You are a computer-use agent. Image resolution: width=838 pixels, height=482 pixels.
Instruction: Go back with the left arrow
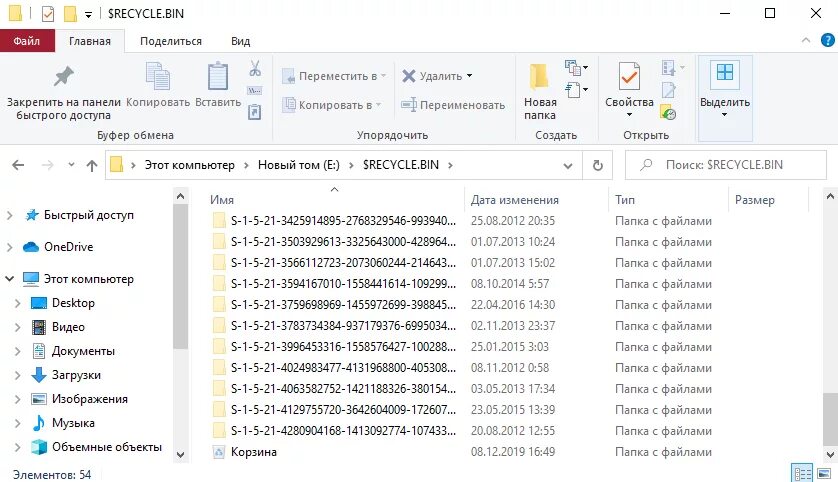tap(18, 165)
